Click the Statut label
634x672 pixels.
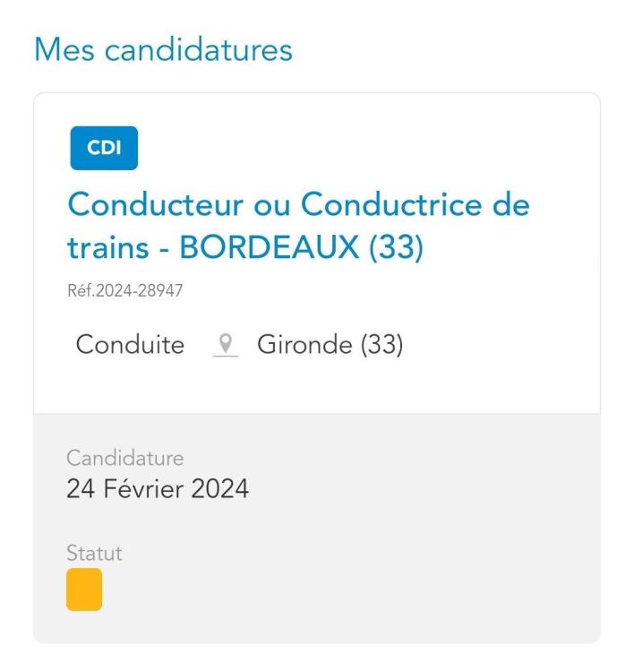(94, 553)
